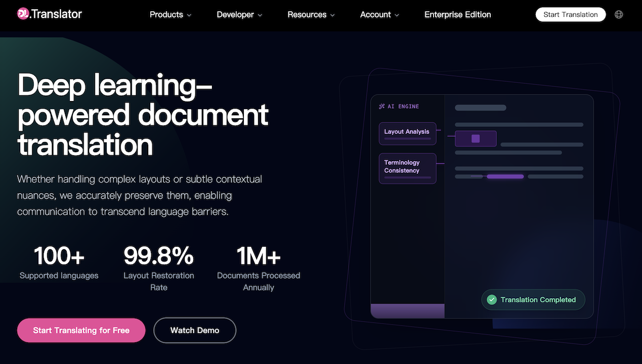Select the Layout Analysis card

click(x=407, y=133)
